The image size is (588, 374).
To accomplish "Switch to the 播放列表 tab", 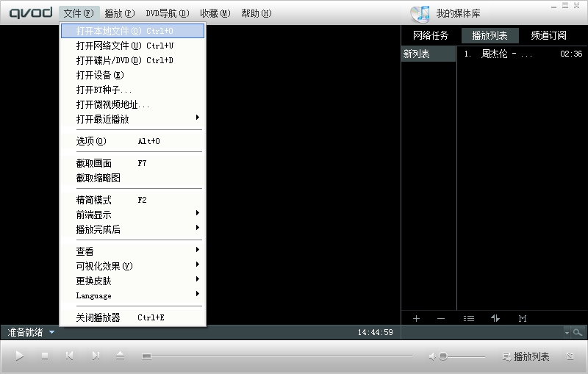I will (x=490, y=35).
